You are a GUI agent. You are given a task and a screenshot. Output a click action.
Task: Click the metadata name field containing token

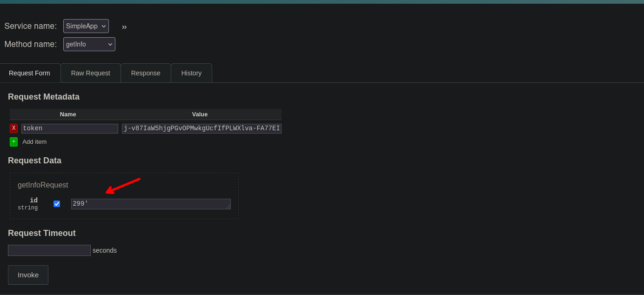coord(70,128)
